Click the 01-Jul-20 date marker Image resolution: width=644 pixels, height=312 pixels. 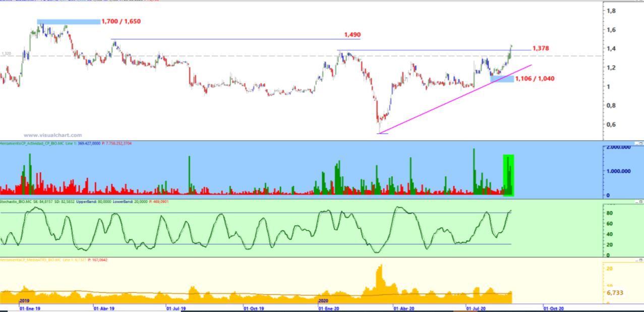tap(476, 308)
